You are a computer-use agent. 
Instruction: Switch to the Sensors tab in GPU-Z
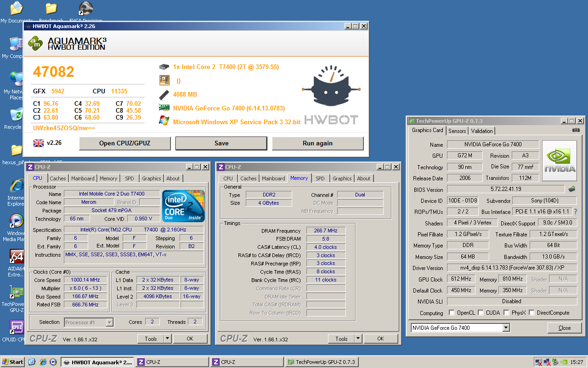(457, 131)
